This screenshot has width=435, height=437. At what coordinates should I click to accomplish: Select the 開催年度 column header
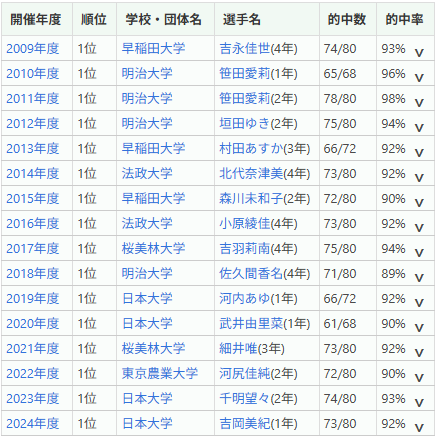tap(36, 20)
